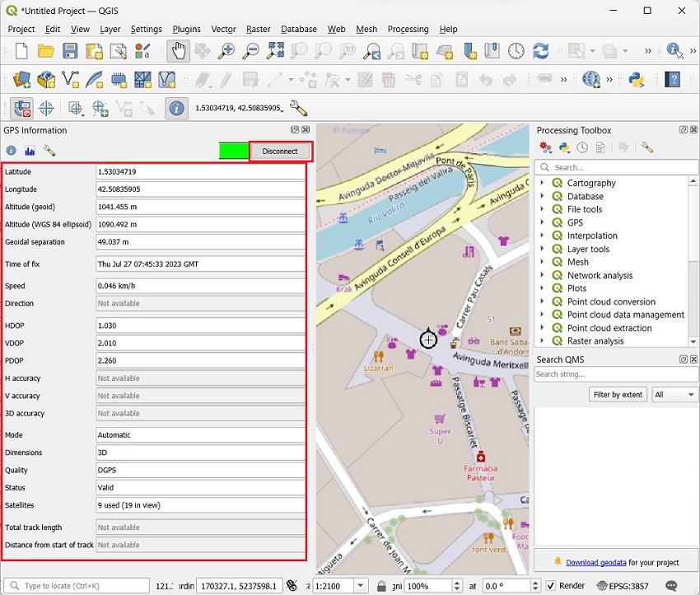Viewport: 700px width, 595px height.
Task: Open the Python Console icon
Action: point(635,80)
